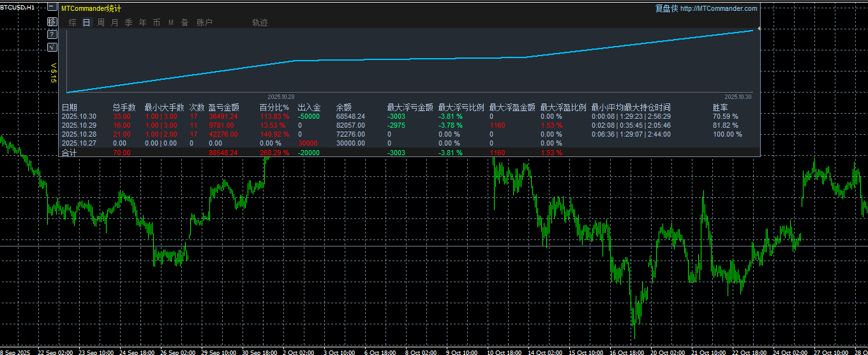Click the 最大浮亏比例 column header
Screen dimensions: 868x355
(x=461, y=107)
